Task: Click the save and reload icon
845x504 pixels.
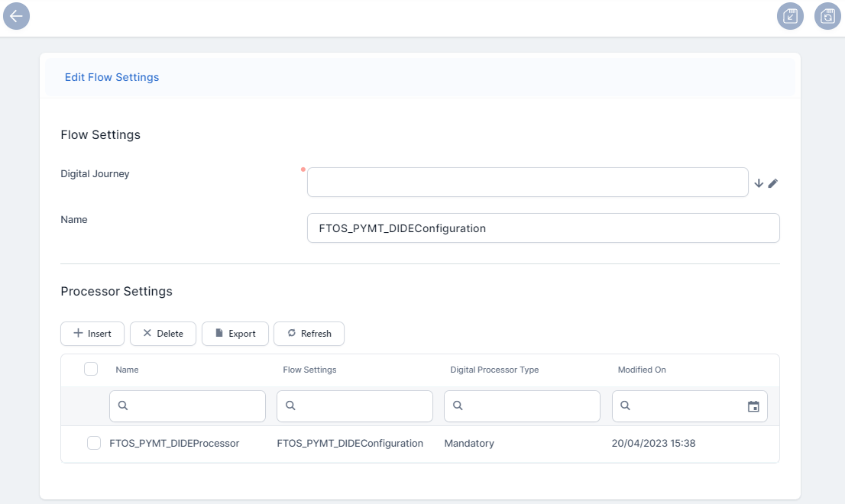Action: [827, 16]
